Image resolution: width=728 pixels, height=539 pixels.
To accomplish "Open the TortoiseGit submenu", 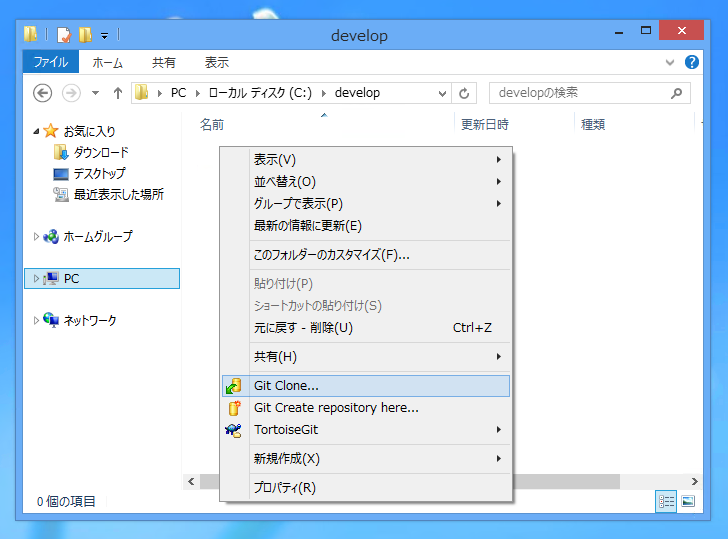I will (366, 429).
